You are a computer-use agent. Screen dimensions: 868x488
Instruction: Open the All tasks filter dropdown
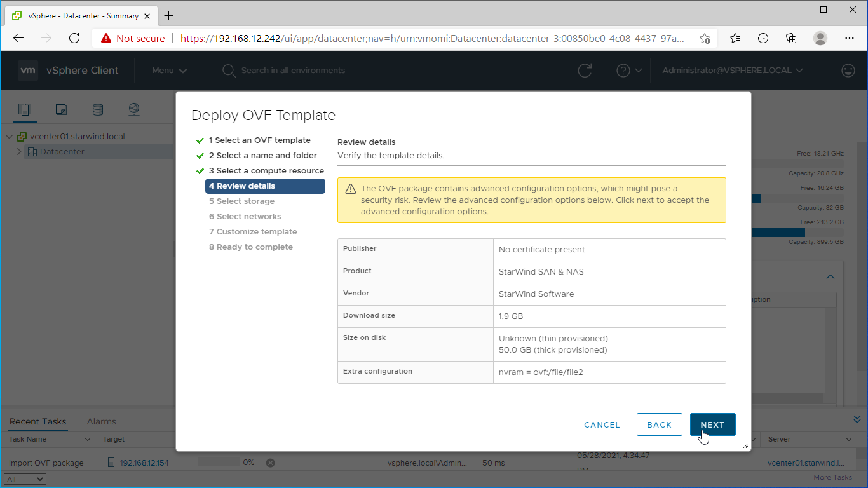[x=25, y=480]
